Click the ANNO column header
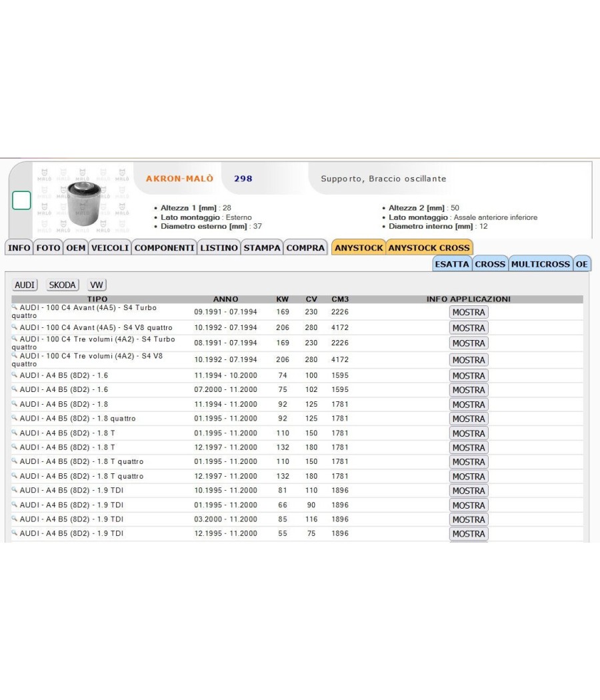Screen dimensions: 600x700 225,299
